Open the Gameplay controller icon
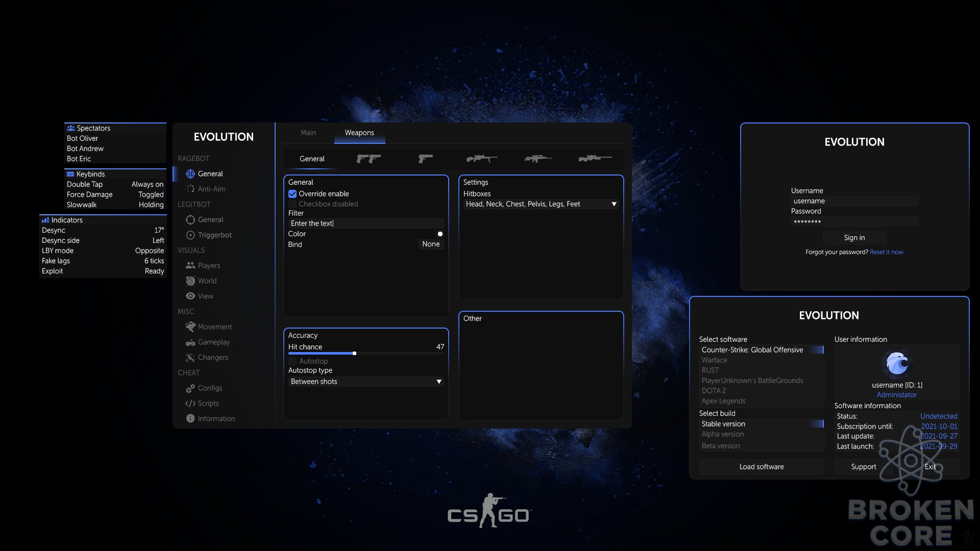The height and width of the screenshot is (551, 980). 190,342
